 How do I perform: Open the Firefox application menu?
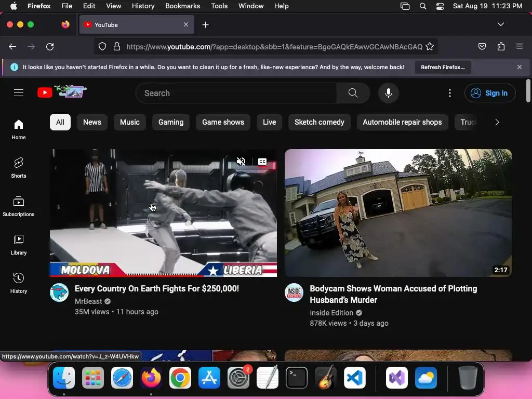coord(520,46)
